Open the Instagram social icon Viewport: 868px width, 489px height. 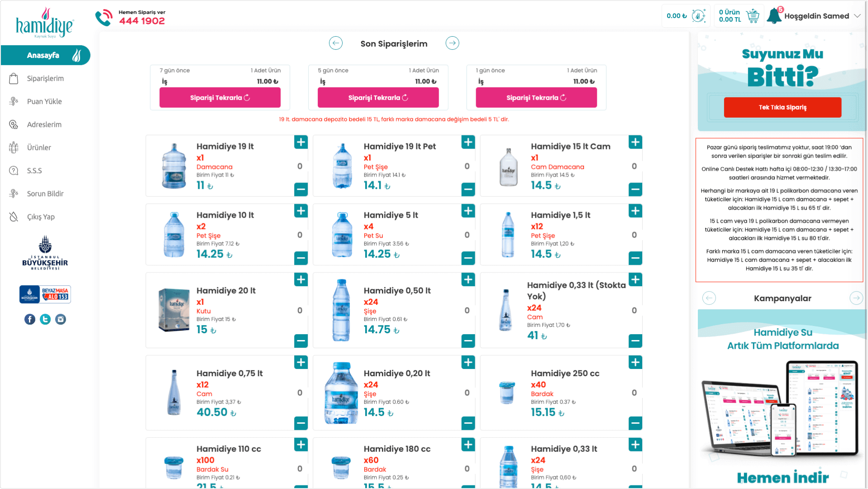tap(61, 319)
